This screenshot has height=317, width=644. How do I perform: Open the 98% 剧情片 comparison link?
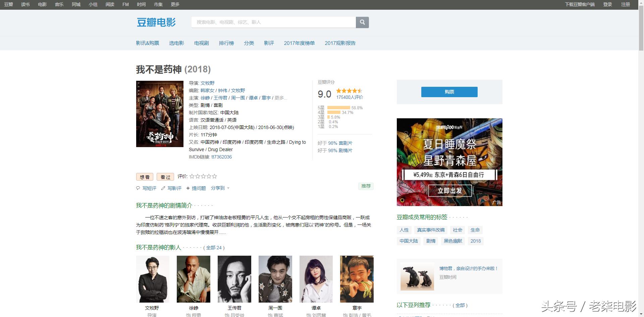click(x=340, y=150)
